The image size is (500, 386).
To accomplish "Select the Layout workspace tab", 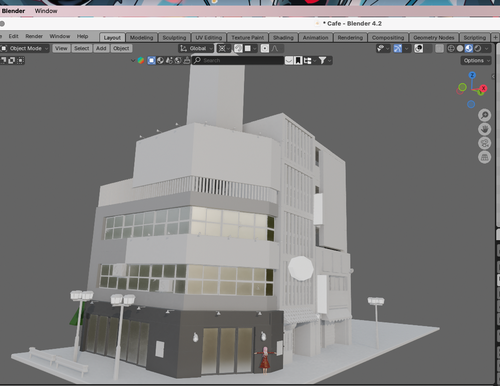I will (x=112, y=38).
